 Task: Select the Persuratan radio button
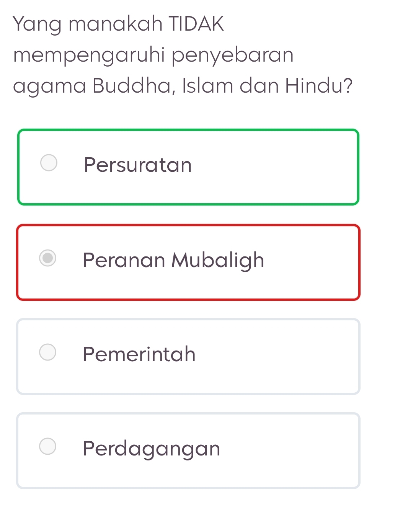click(49, 163)
